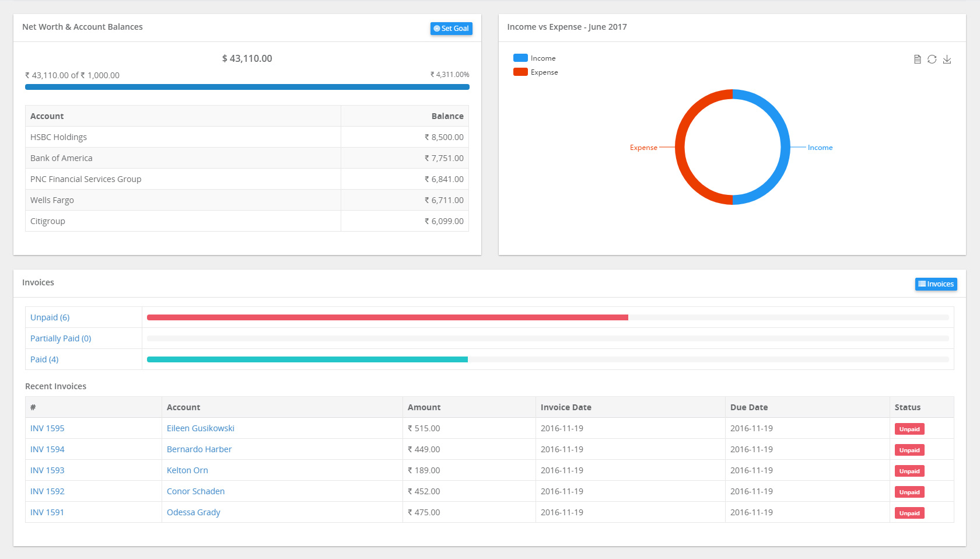Open invoice INV 1595
Viewport: 980px width, 559px height.
[x=47, y=428]
